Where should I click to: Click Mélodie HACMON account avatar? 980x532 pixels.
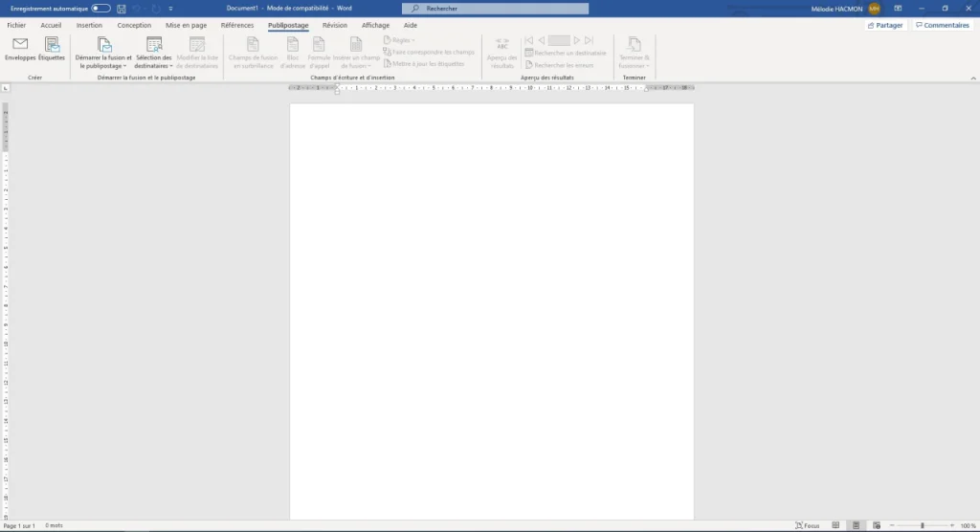(x=875, y=9)
